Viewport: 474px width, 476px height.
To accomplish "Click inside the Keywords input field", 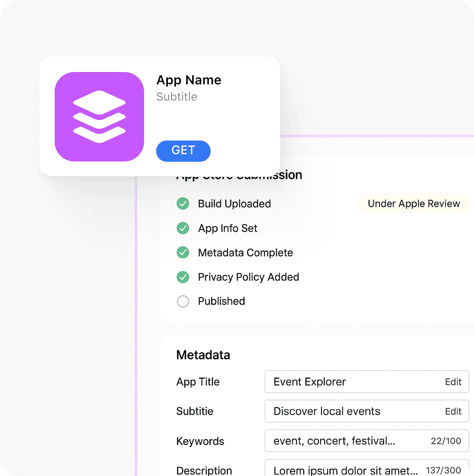I will tap(345, 441).
